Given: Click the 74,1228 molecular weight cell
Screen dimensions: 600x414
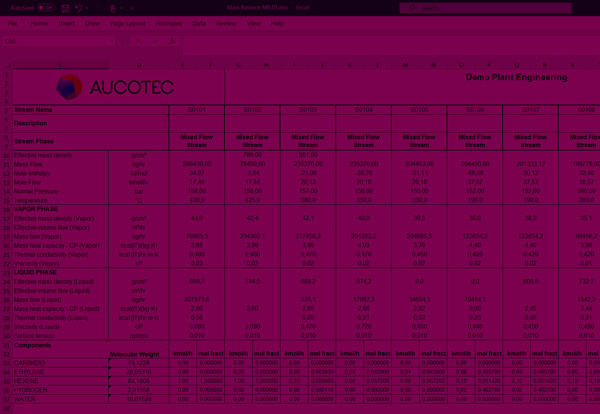Looking at the screenshot, I should (139, 363).
